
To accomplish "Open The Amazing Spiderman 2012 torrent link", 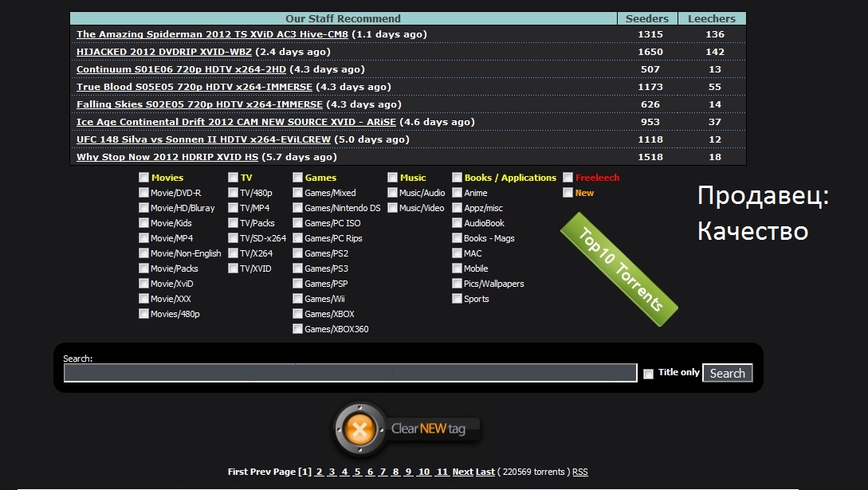I will [x=212, y=34].
